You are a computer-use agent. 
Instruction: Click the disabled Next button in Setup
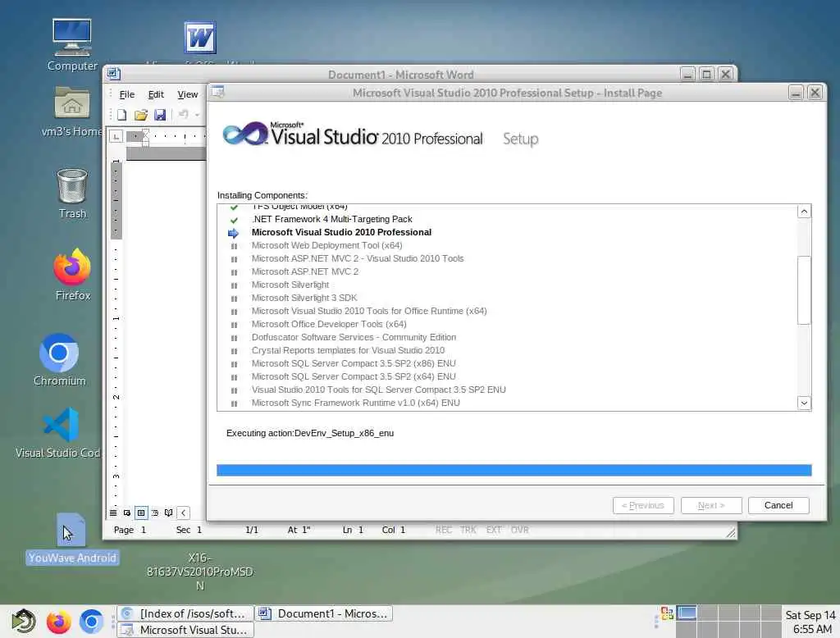point(711,505)
